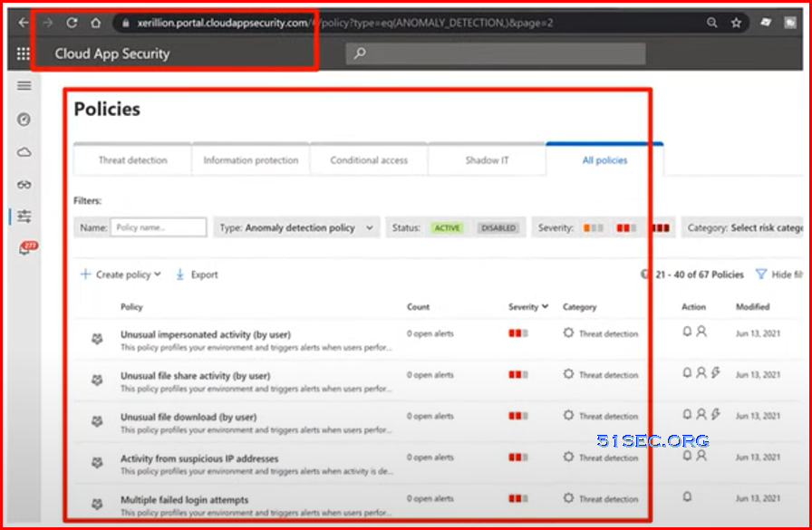Click the Count column header
Image resolution: width=812 pixels, height=530 pixels.
tap(418, 307)
